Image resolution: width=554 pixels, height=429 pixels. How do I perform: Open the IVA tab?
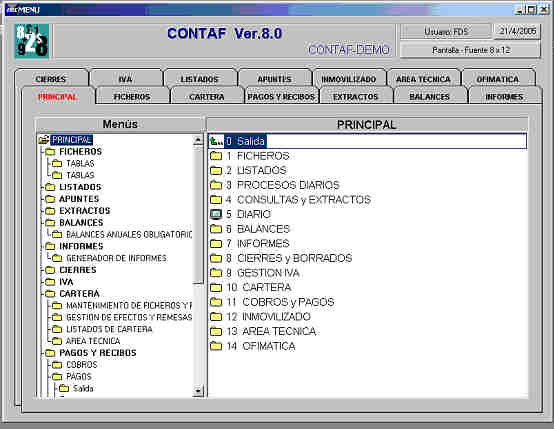[125, 78]
